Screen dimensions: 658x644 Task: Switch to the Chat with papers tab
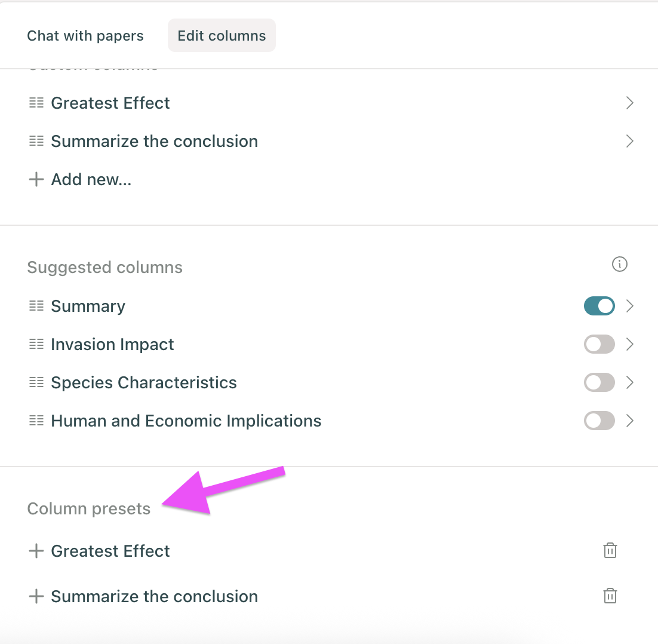tap(85, 35)
